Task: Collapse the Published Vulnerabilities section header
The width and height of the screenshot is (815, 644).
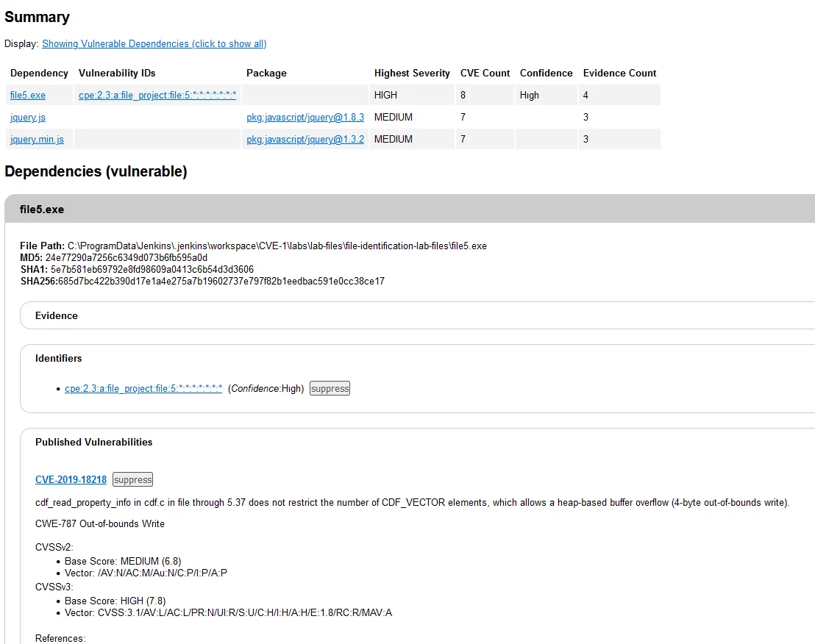Action: coord(93,442)
